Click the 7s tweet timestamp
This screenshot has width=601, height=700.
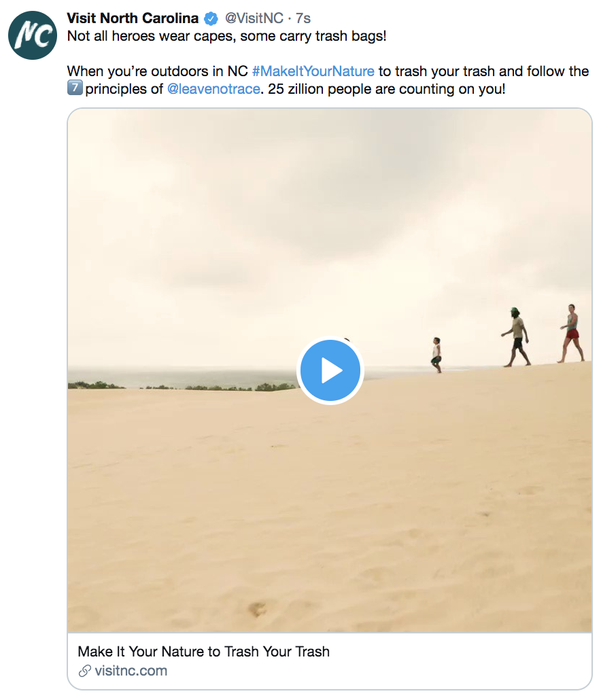(303, 18)
